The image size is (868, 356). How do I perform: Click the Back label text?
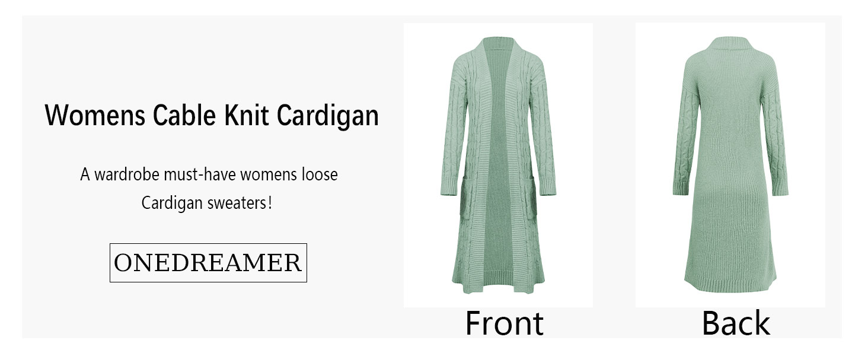[x=736, y=323]
